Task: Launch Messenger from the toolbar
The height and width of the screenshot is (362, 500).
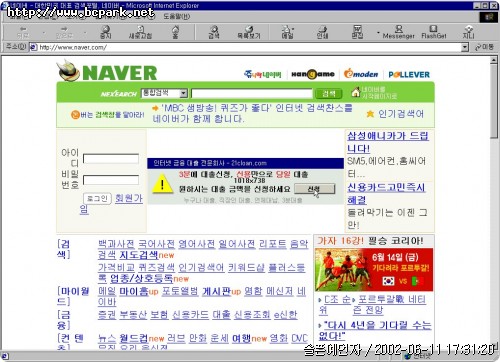Action: pos(398,32)
